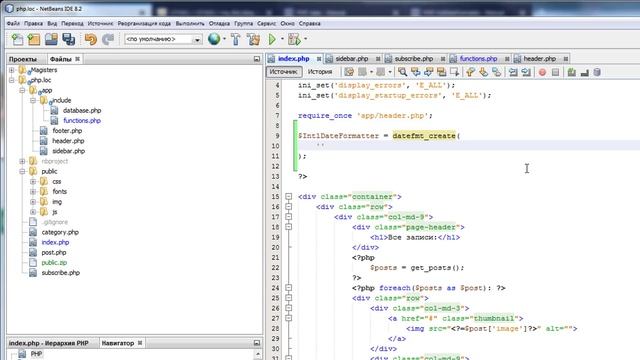Click the Find Selection magnifier icon
640x360 pixels.
coord(402,72)
